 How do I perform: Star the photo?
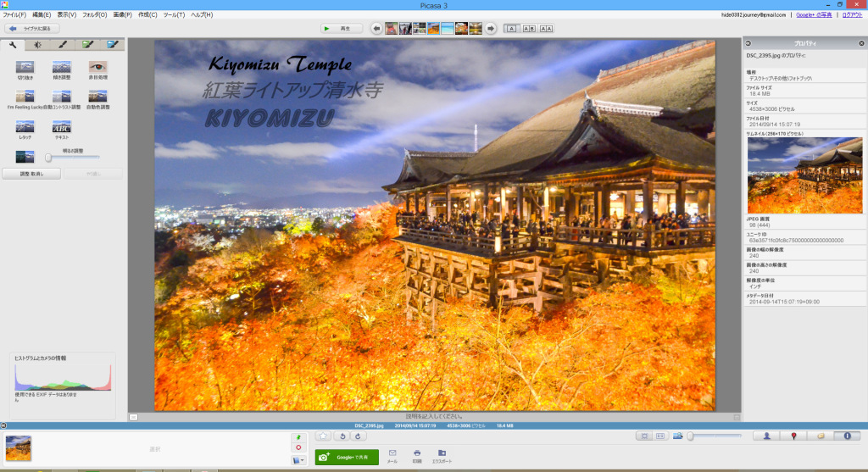pyautogui.click(x=323, y=436)
